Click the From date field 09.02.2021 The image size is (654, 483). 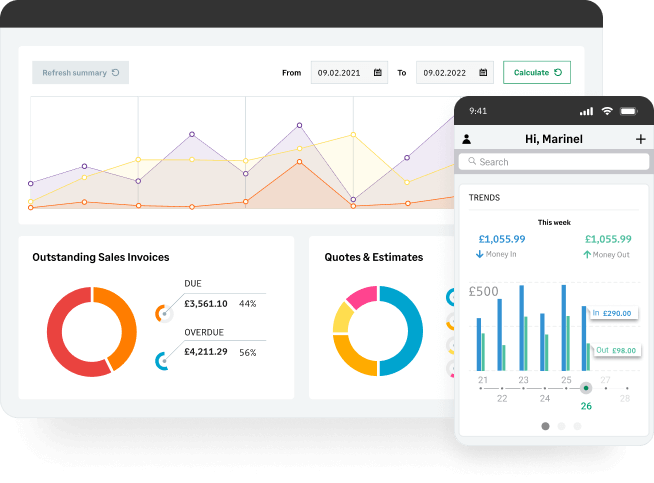pos(349,73)
